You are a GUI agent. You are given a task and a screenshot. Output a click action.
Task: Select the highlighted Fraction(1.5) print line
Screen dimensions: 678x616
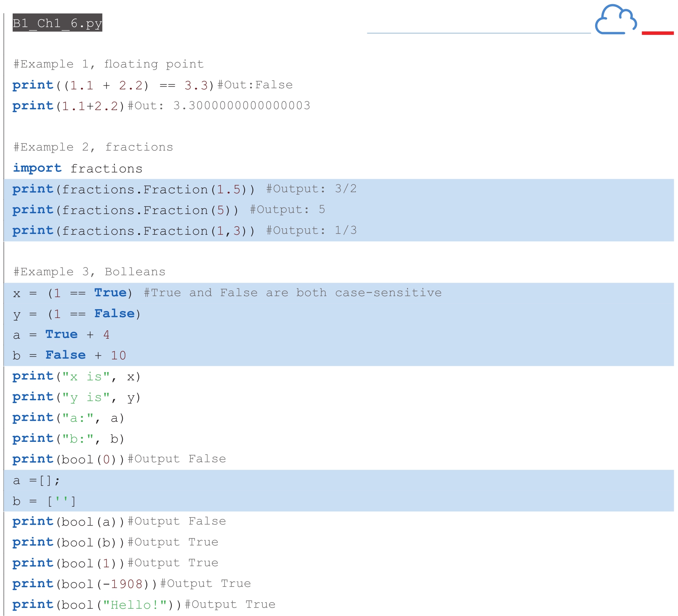tap(133, 189)
